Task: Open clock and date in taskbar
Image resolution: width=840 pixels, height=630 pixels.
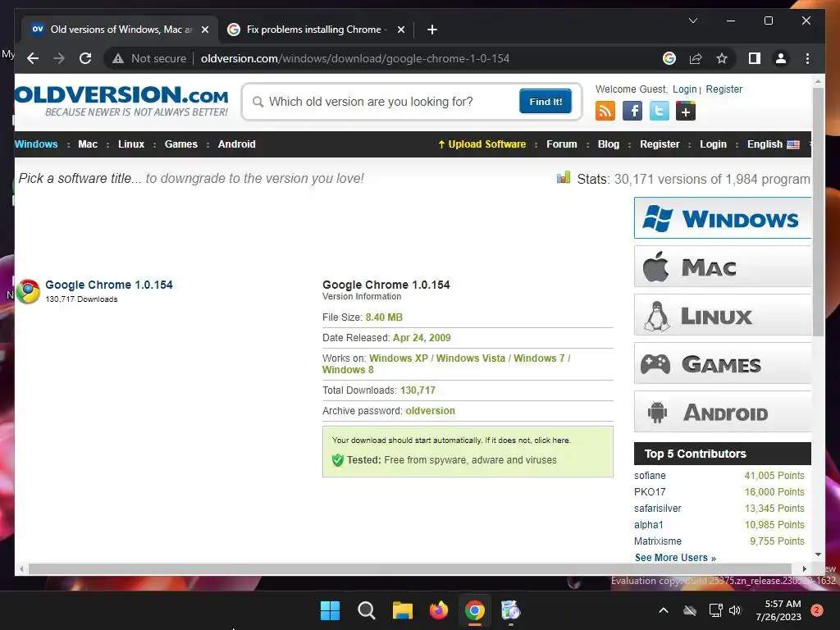Action: [x=778, y=610]
